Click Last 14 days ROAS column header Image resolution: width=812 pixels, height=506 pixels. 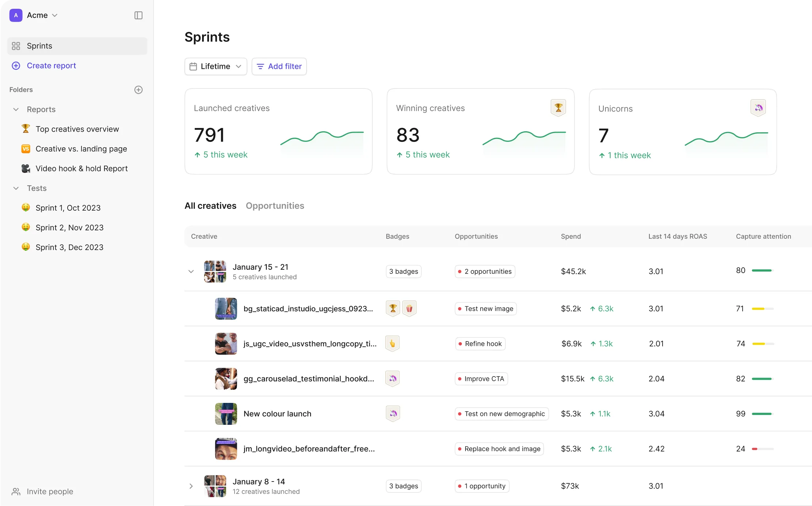coord(678,237)
